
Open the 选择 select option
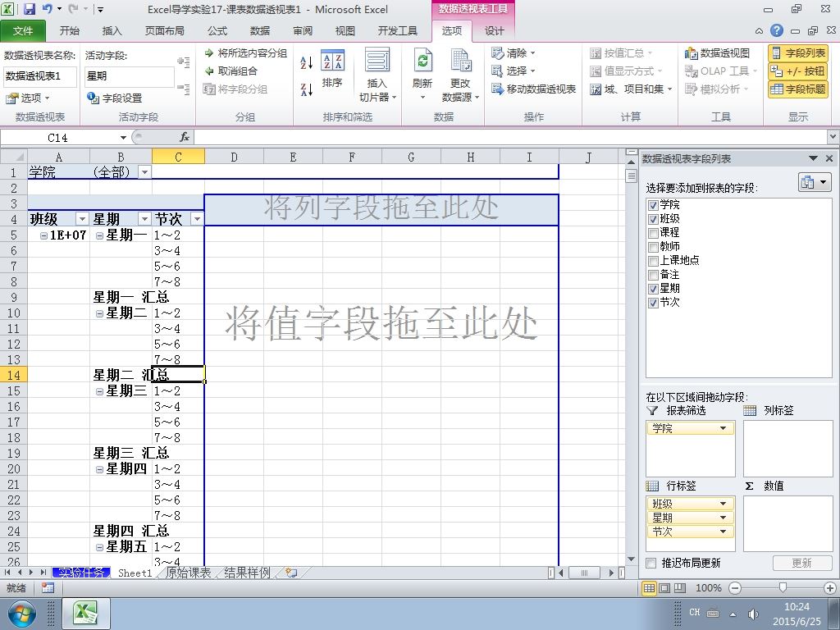click(514, 71)
